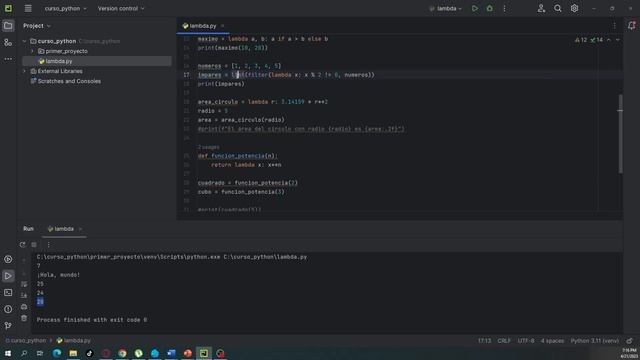Screen dimensions: 640x360
Task: Open caret position 17:13 indicator
Action: tap(484, 341)
